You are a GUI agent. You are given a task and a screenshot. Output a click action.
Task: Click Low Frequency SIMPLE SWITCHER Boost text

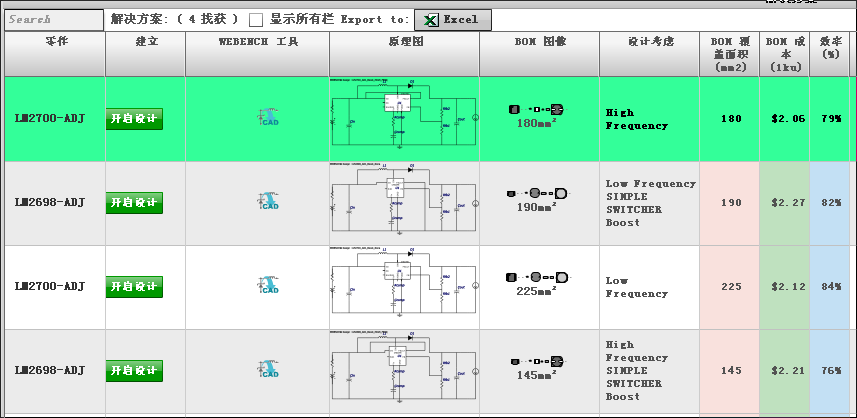650,203
